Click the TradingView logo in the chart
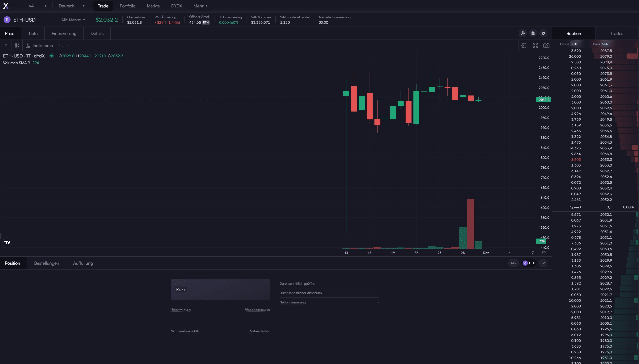639x364 pixels. click(7, 242)
